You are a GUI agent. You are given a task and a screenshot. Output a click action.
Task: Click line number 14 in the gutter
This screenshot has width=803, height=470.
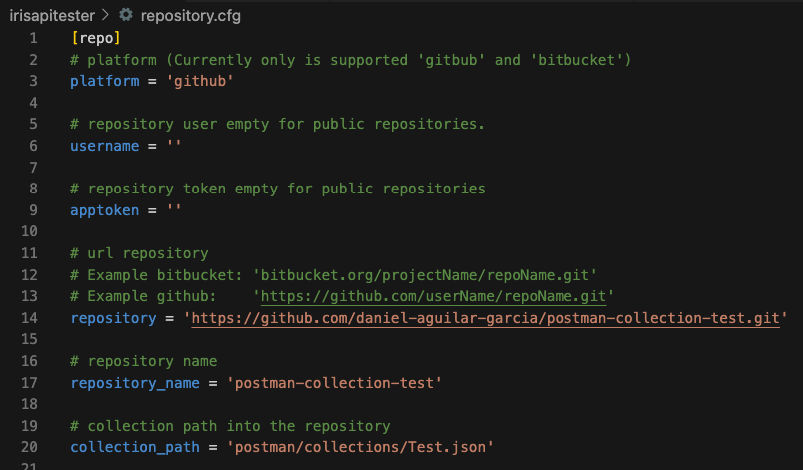(x=29, y=318)
